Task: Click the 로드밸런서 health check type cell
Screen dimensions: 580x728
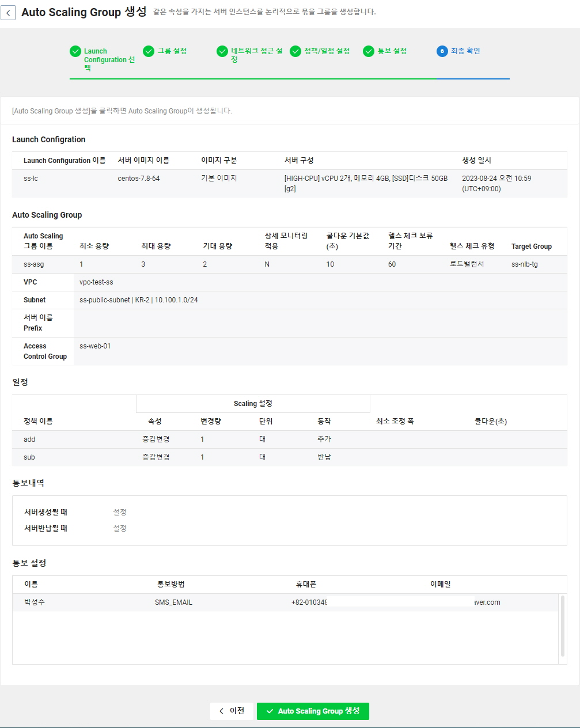Action: pos(467,264)
